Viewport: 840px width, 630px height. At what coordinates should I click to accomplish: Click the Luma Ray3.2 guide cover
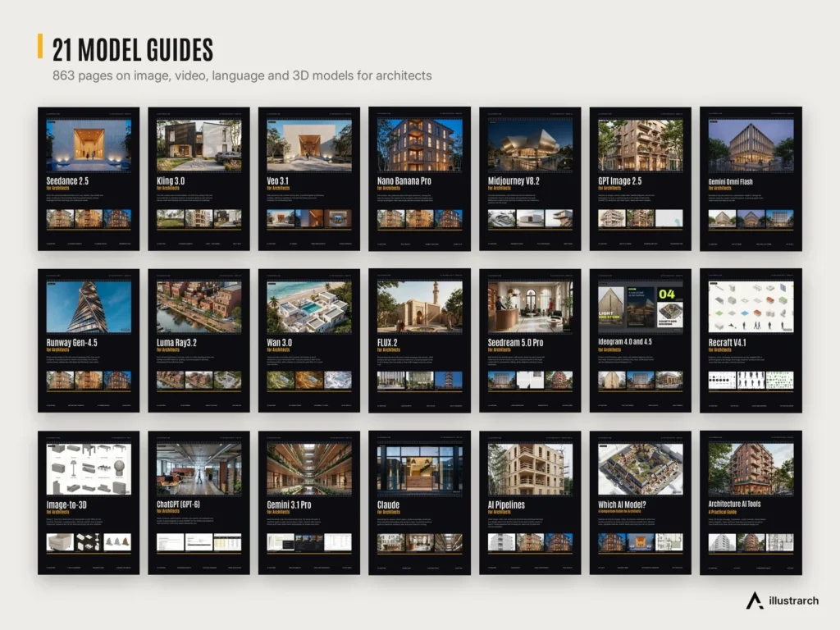199,340
